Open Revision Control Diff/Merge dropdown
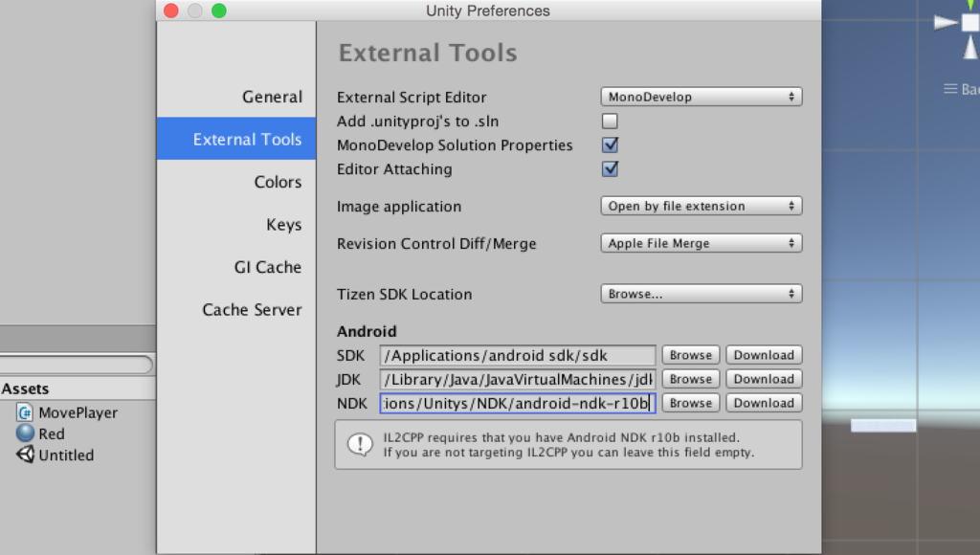The width and height of the screenshot is (980, 555). [702, 243]
